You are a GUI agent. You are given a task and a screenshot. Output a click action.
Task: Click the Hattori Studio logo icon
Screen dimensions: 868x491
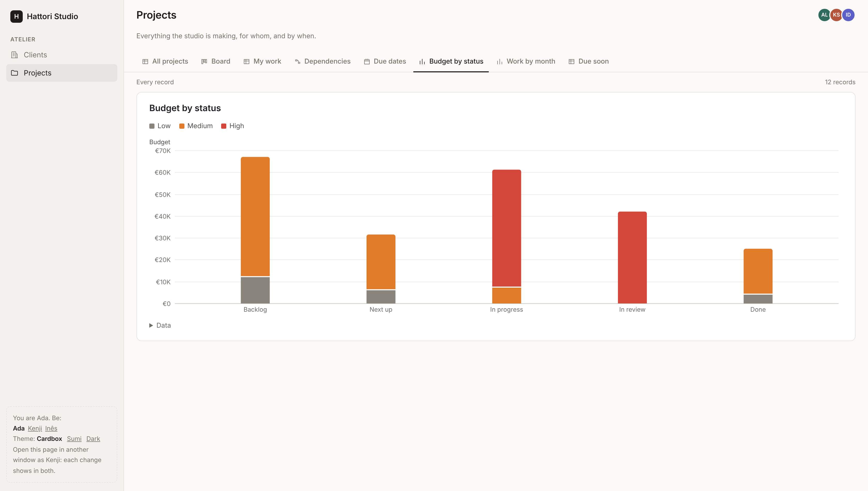pos(16,16)
